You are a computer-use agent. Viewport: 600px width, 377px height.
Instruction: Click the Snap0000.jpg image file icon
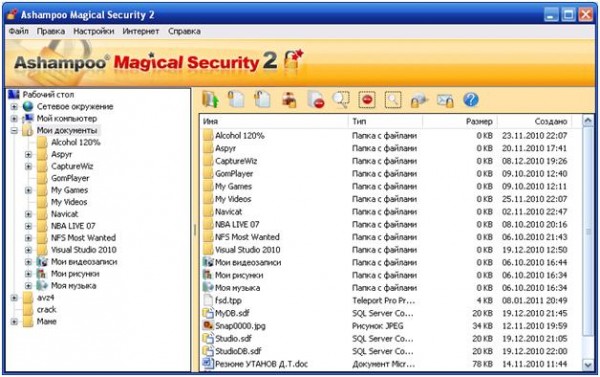point(208,326)
